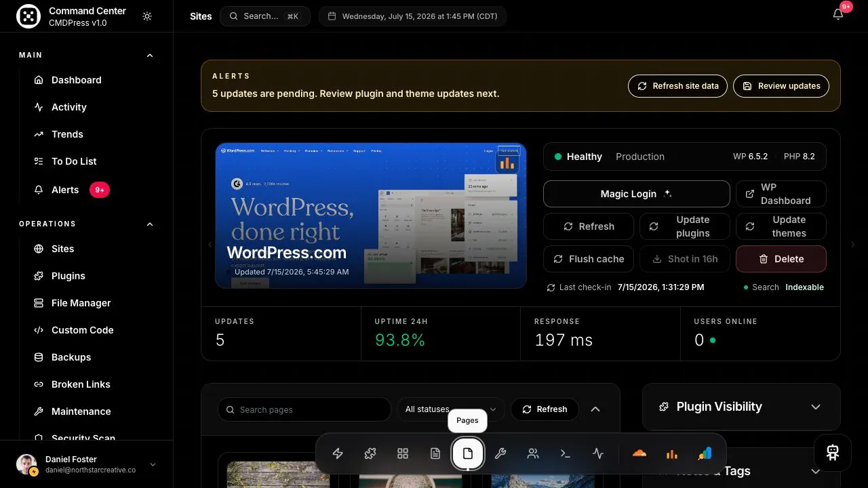Click Refresh in the pages panel
The height and width of the screenshot is (488, 868).
[x=545, y=409]
